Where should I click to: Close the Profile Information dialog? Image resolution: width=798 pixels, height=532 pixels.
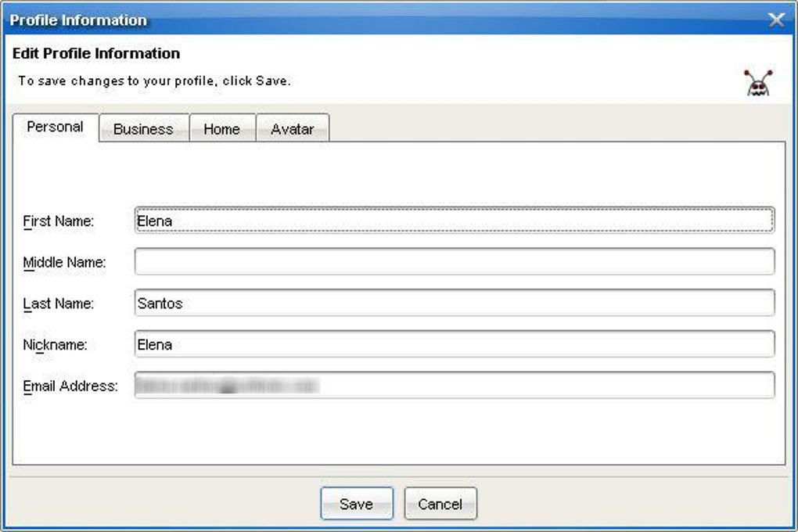pyautogui.click(x=776, y=20)
